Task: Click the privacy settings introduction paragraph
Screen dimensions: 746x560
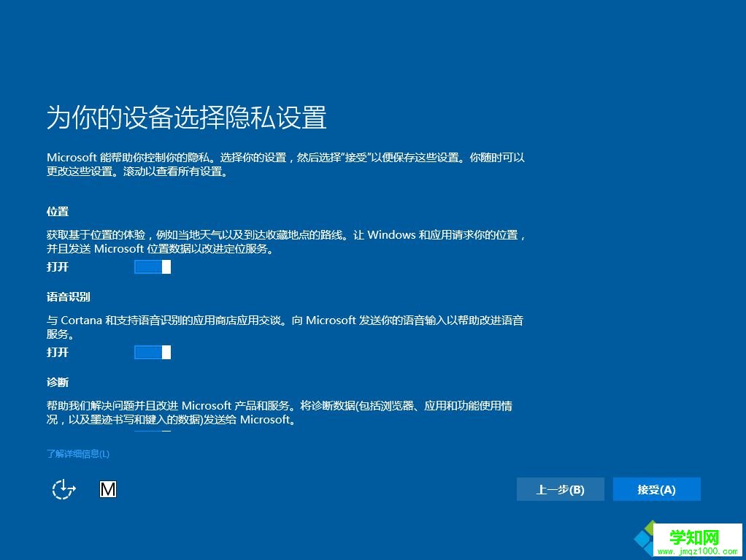Action: click(285, 165)
